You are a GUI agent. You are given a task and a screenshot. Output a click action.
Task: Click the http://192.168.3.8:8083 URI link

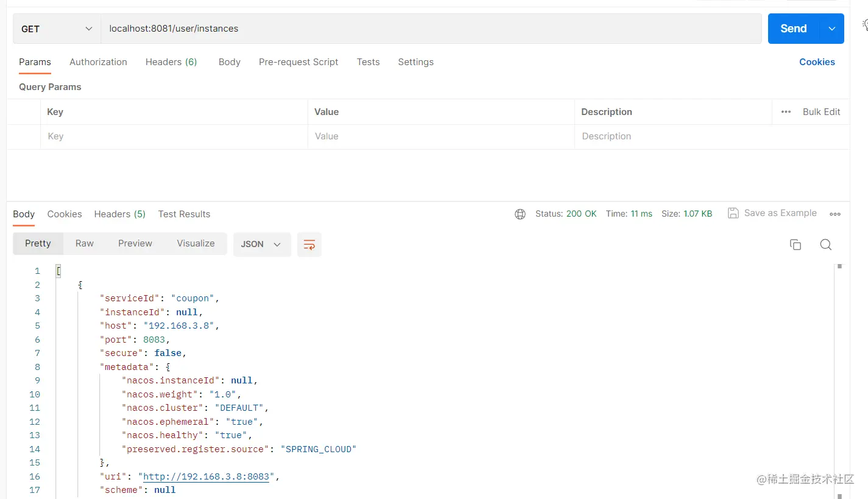click(206, 476)
